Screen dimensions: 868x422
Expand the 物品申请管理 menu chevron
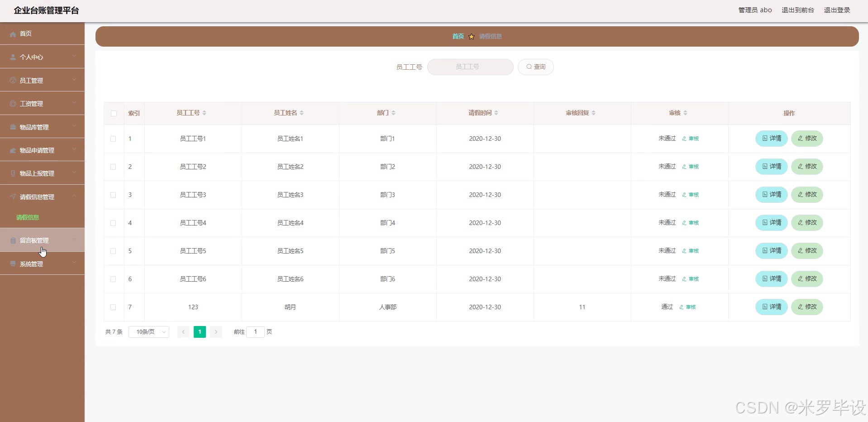[74, 149]
